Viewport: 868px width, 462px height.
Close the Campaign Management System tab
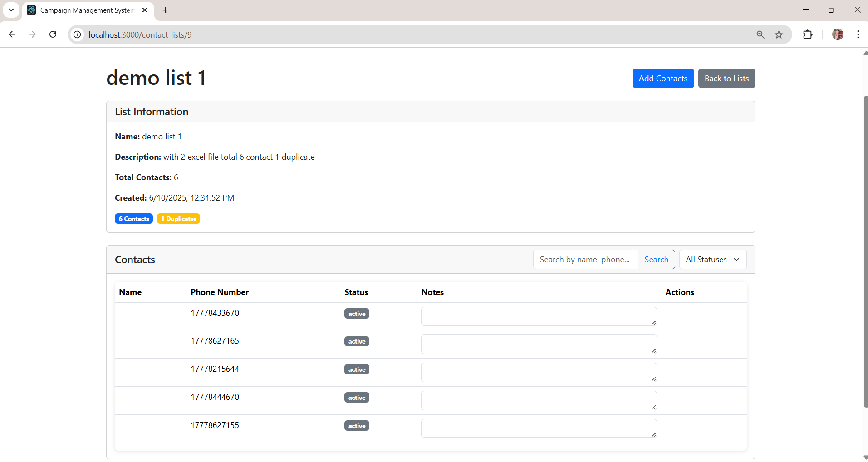coord(145,10)
